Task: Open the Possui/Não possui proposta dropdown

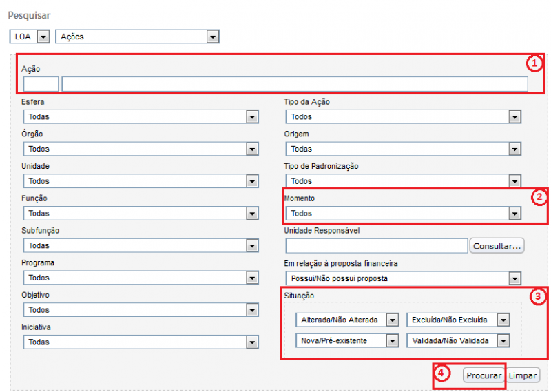Action: (x=403, y=278)
